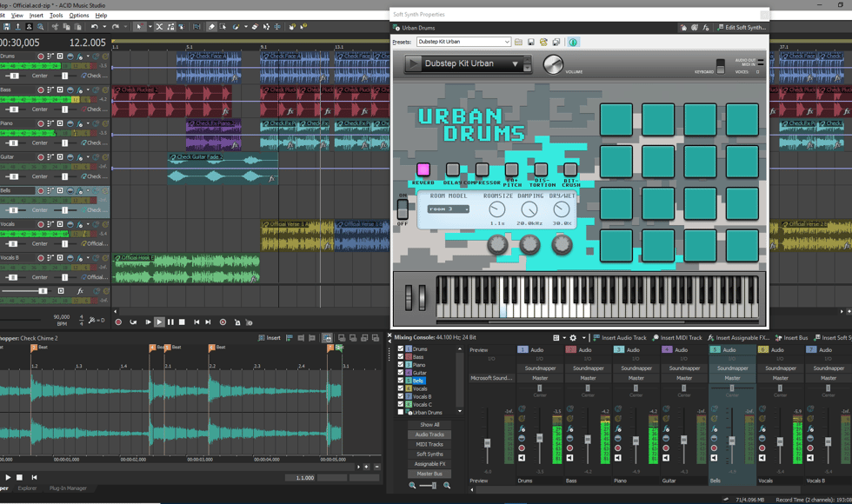The width and height of the screenshot is (852, 504).
Task: Switch to the Plug-In Manager tab
Action: [68, 488]
